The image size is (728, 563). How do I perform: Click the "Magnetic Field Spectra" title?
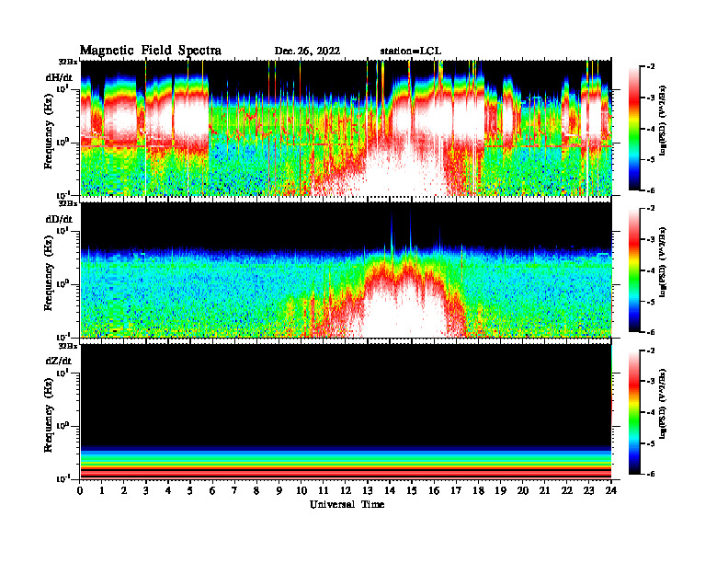pyautogui.click(x=151, y=51)
